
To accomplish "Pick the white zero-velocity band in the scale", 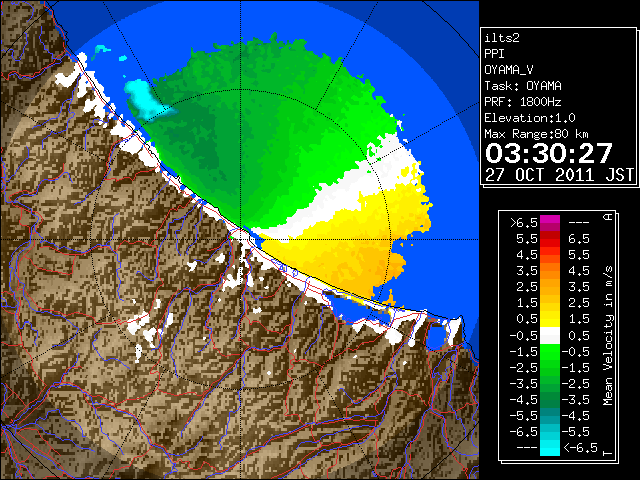I will pos(550,336).
